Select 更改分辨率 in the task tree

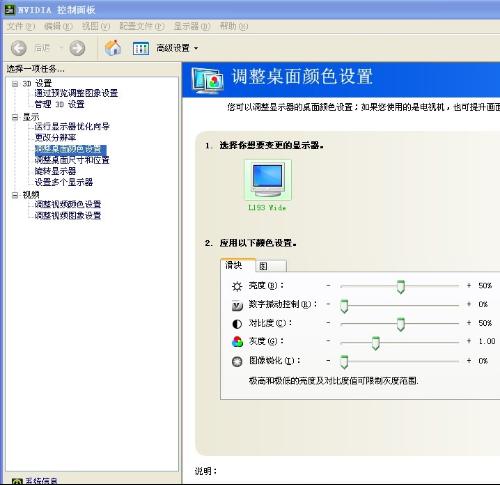click(x=55, y=137)
